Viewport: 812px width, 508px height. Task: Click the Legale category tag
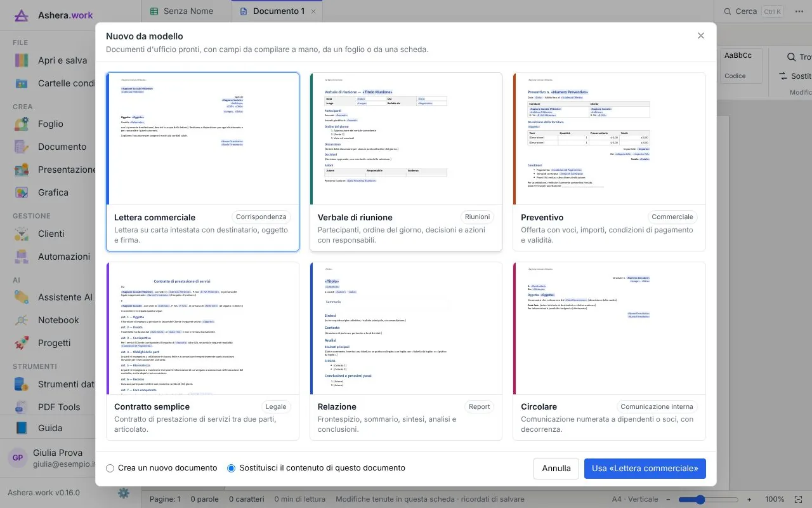pyautogui.click(x=276, y=407)
